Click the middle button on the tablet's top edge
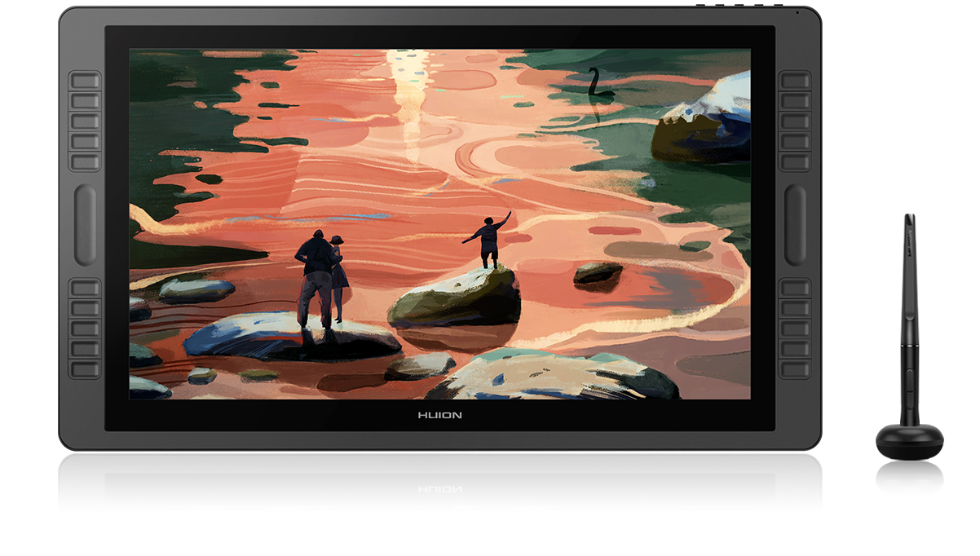980x556 pixels. coord(741,6)
